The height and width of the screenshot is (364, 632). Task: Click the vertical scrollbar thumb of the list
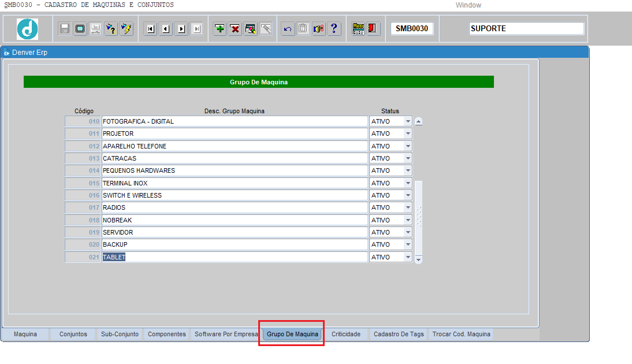(x=418, y=218)
